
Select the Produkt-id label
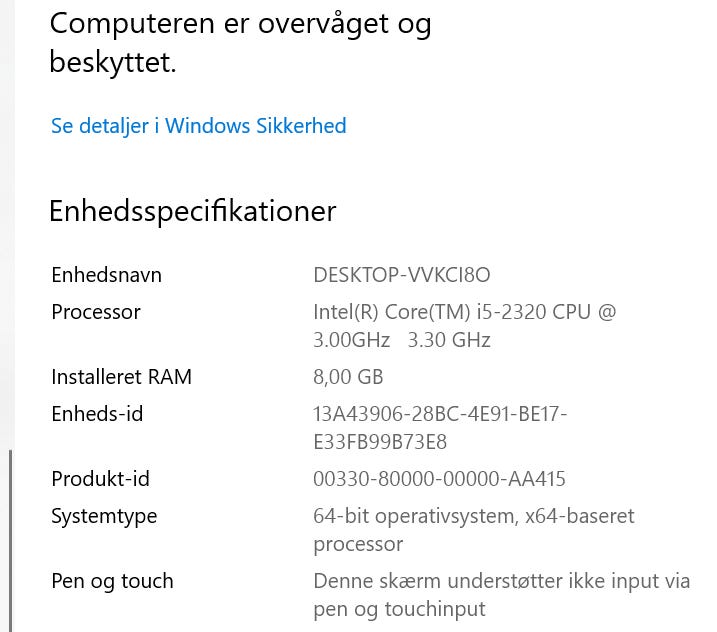click(100, 478)
